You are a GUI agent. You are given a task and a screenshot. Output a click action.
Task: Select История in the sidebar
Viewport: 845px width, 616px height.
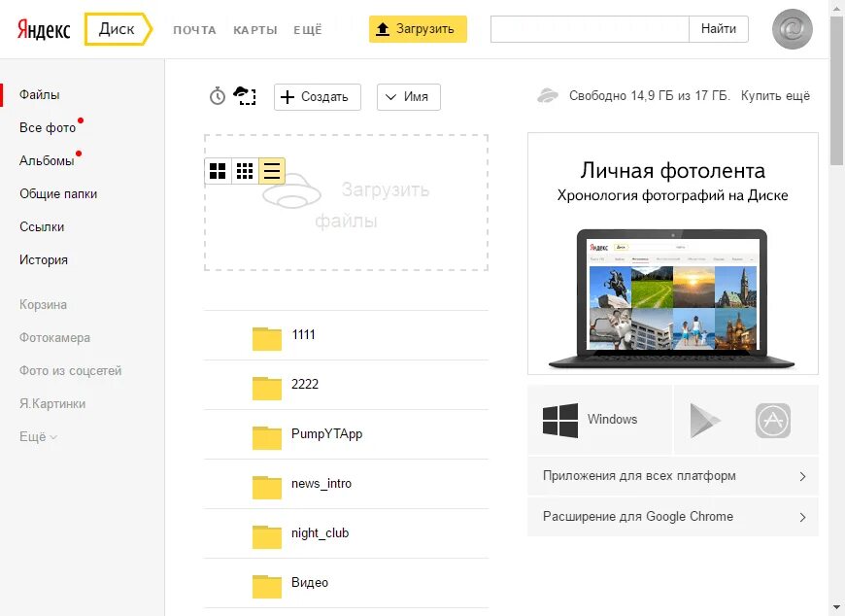(x=45, y=259)
